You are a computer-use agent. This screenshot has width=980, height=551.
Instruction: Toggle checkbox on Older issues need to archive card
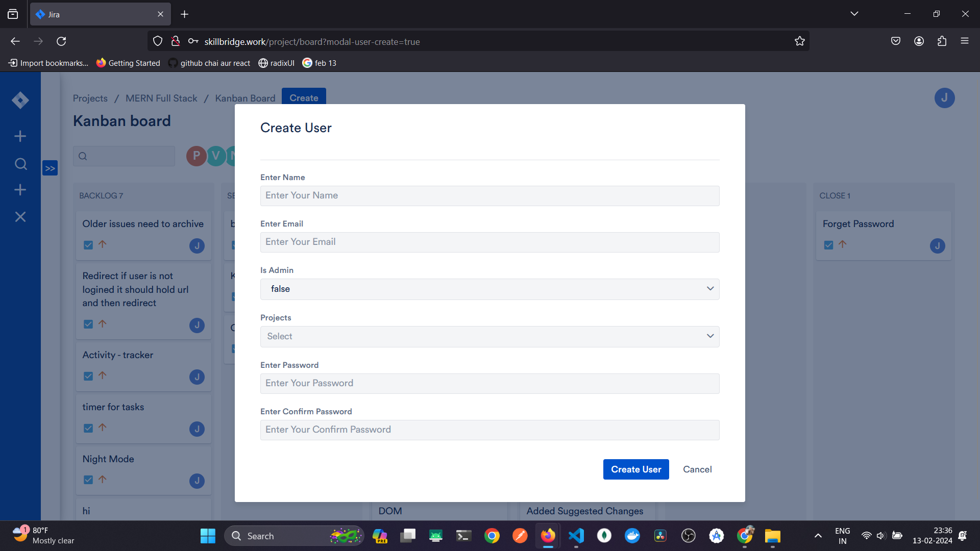pyautogui.click(x=88, y=245)
